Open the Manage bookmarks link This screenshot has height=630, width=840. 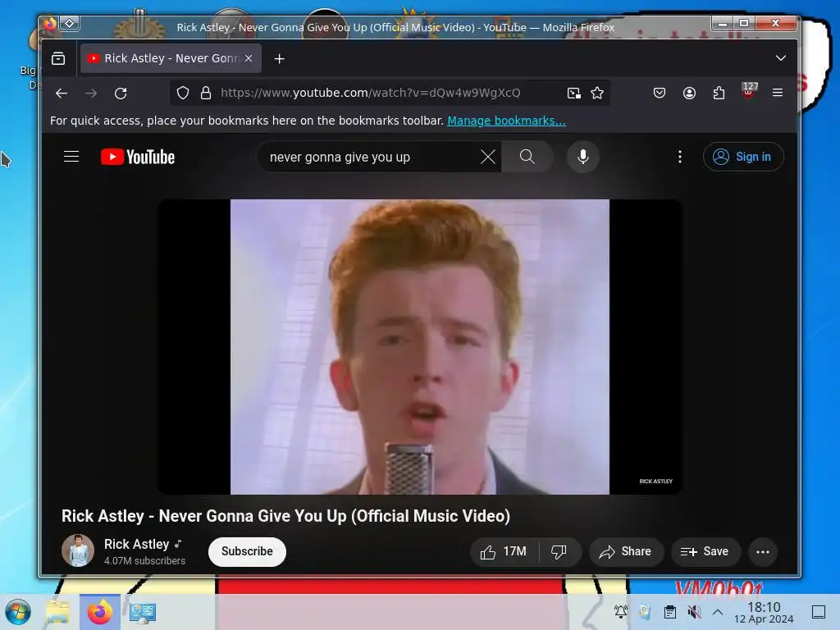[506, 121]
